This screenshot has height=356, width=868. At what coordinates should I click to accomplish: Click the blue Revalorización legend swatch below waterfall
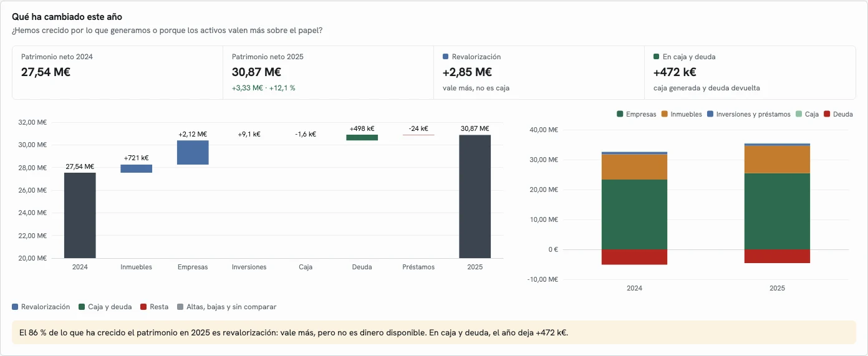tap(15, 307)
